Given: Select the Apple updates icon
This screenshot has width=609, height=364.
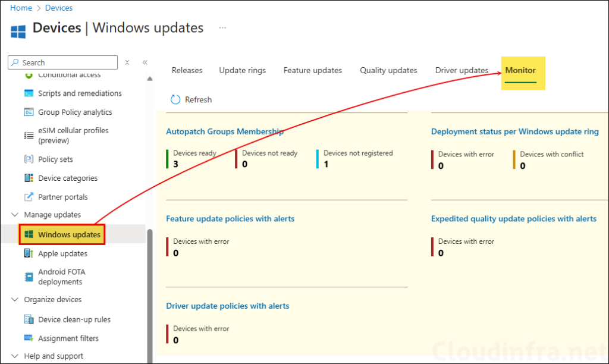Looking at the screenshot, I should tap(29, 254).
